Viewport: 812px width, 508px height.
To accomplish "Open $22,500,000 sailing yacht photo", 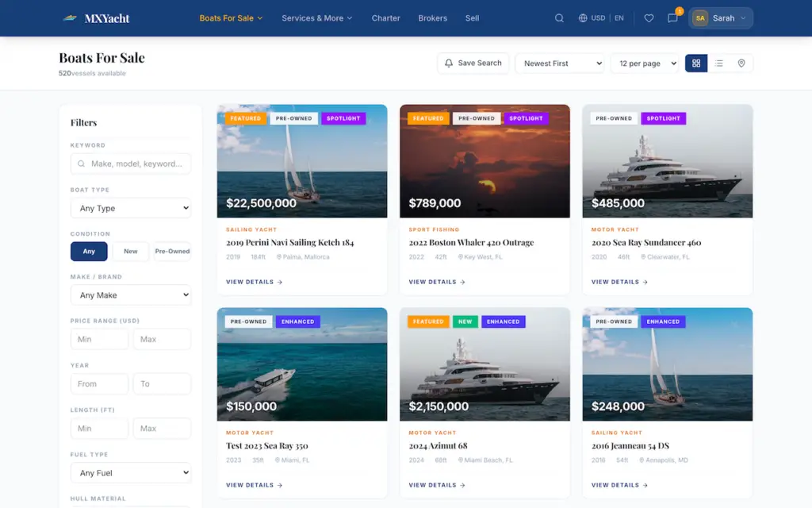I will 302,161.
